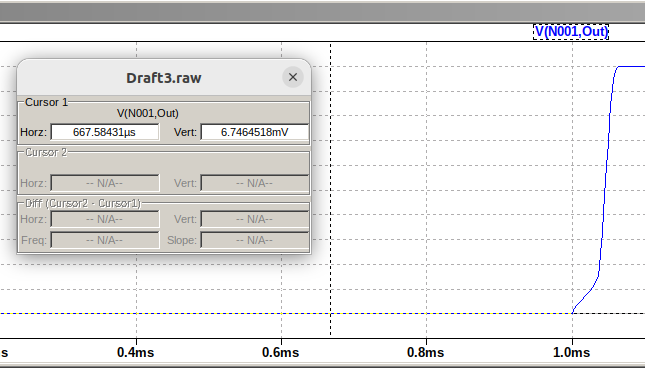The width and height of the screenshot is (645, 368).
Task: Click the 1.0ms axis label
Action: coord(571,352)
